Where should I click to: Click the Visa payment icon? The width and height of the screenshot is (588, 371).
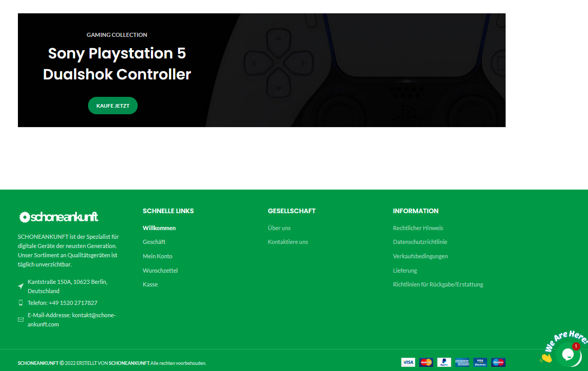[408, 362]
